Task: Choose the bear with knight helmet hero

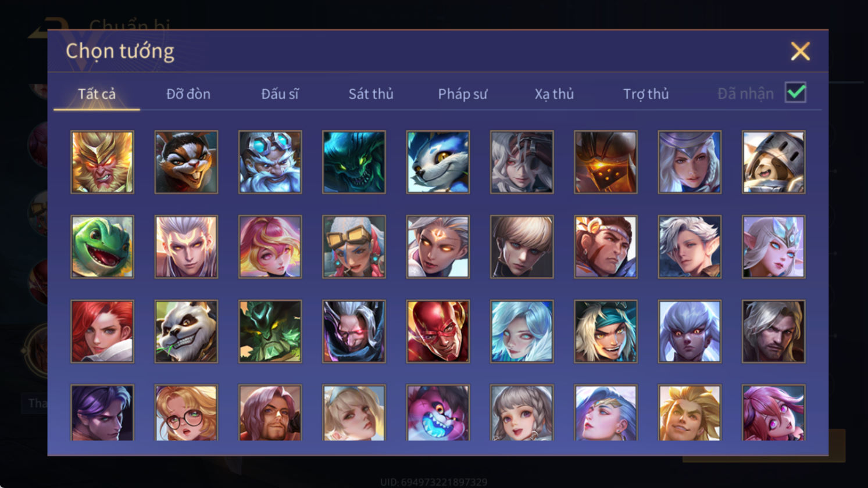Action: [x=773, y=162]
